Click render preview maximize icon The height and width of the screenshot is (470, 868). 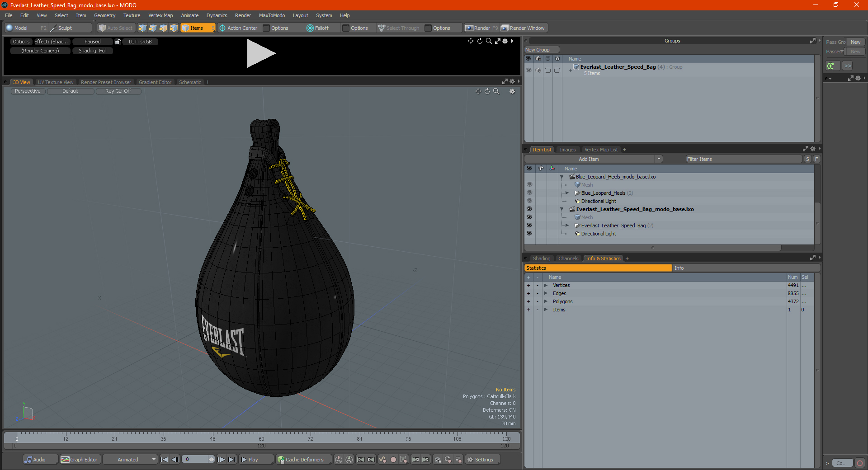point(497,41)
